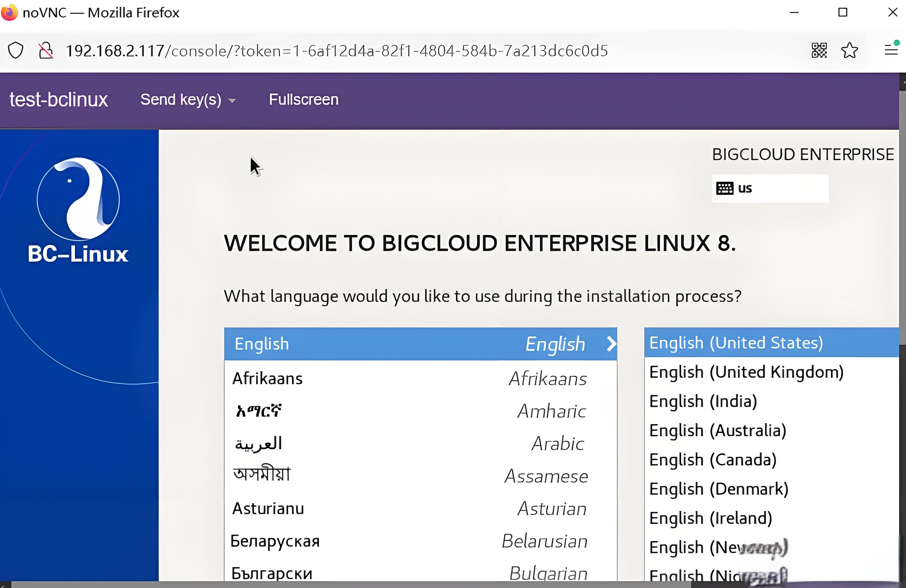Click Fullscreen in the console toolbar
This screenshot has height=588, width=906.
pos(303,100)
